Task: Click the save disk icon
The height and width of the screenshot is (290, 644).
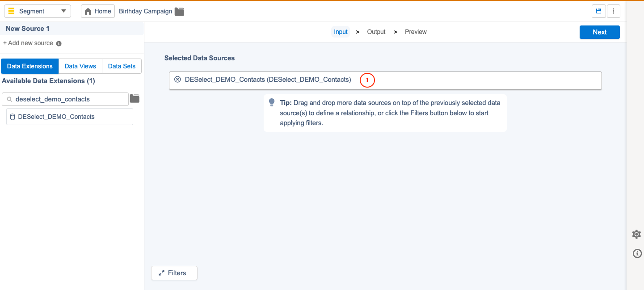Action: click(x=598, y=11)
